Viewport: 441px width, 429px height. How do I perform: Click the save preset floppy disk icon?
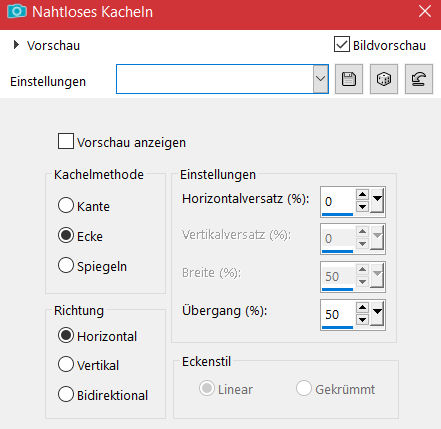[x=349, y=79]
